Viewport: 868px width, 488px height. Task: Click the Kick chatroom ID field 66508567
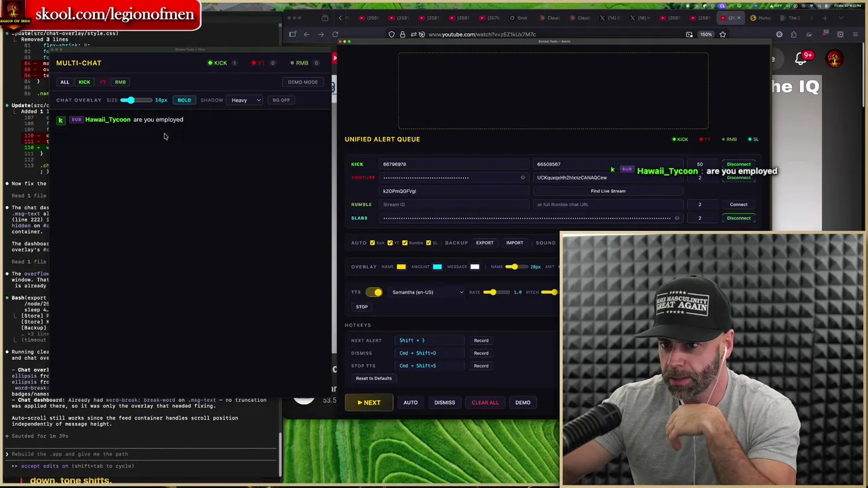click(608, 164)
